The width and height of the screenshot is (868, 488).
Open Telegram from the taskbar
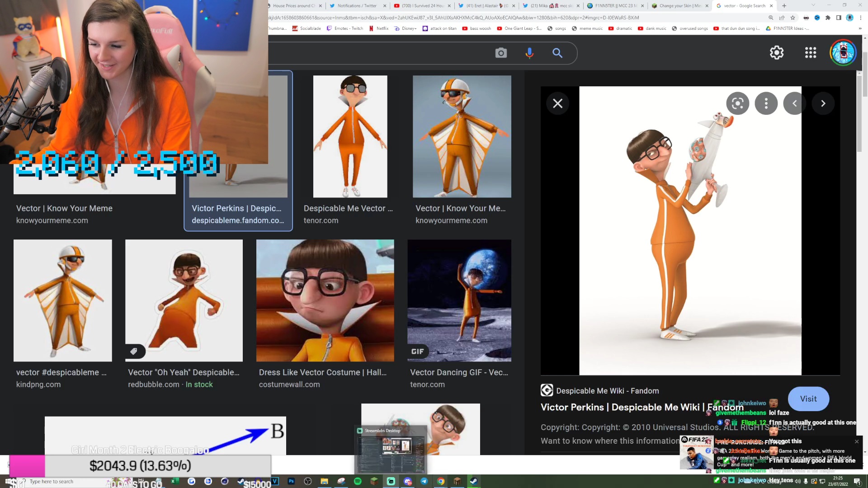[424, 481]
